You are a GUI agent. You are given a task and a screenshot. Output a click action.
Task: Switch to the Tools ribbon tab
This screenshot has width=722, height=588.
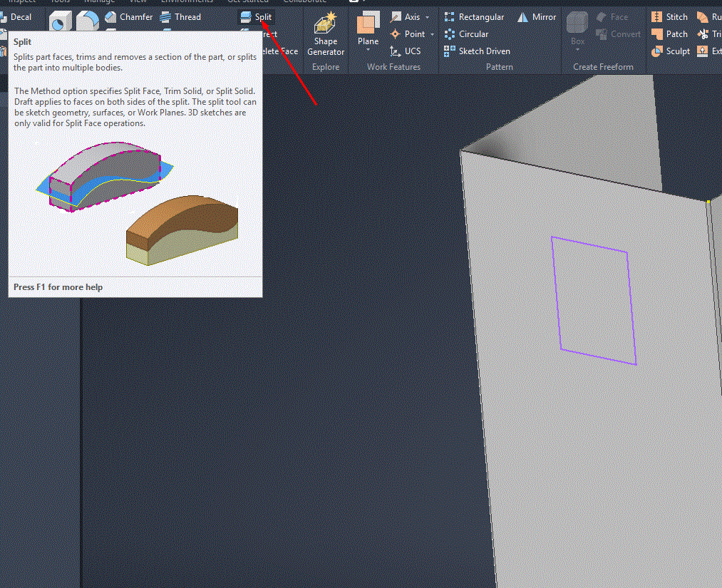[x=60, y=1]
